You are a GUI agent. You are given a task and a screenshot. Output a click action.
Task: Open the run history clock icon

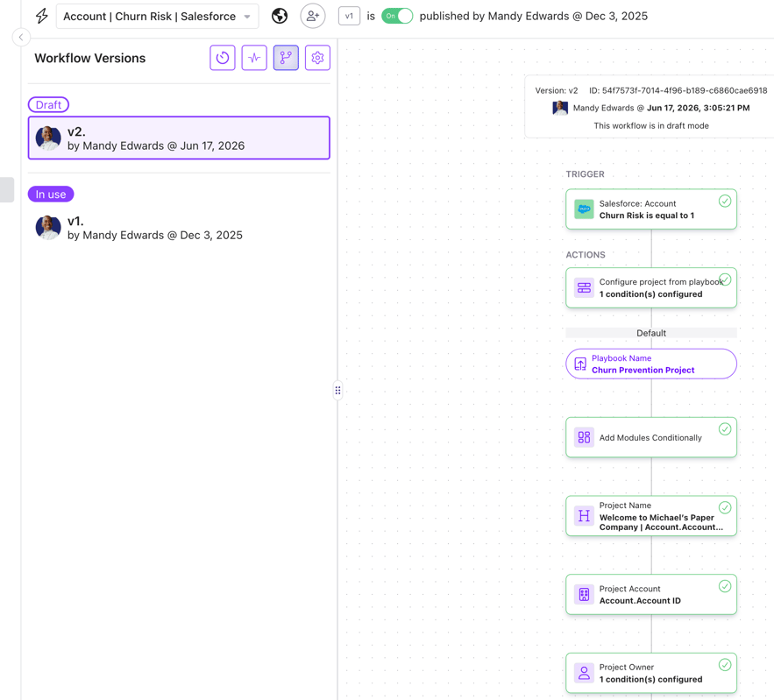coord(222,58)
